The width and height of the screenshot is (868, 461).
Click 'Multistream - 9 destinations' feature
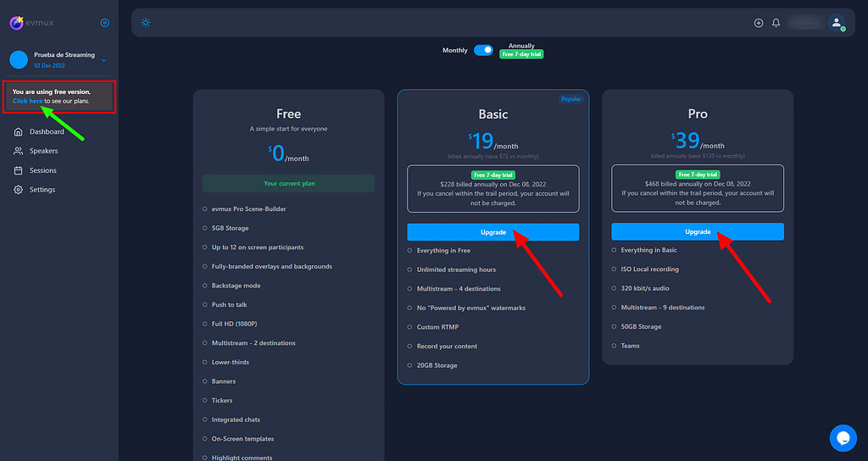[663, 308]
